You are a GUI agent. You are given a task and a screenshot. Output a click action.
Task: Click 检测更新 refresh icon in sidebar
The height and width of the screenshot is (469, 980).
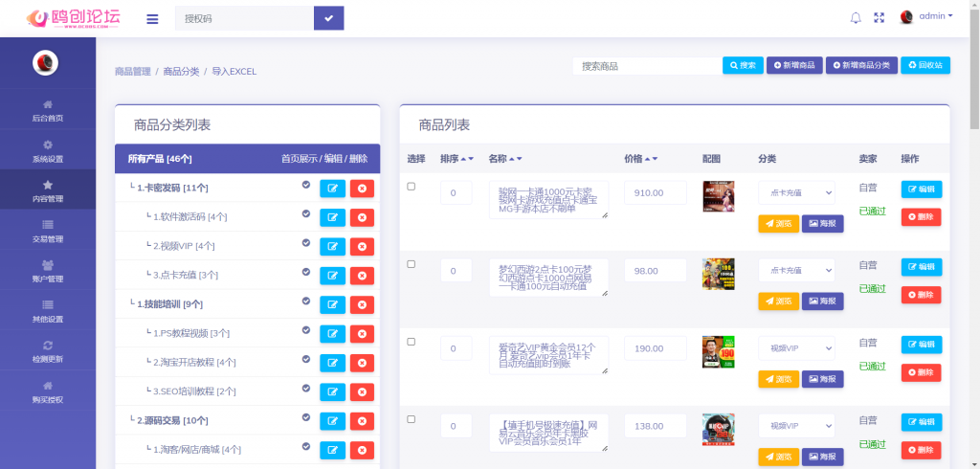pos(48,346)
